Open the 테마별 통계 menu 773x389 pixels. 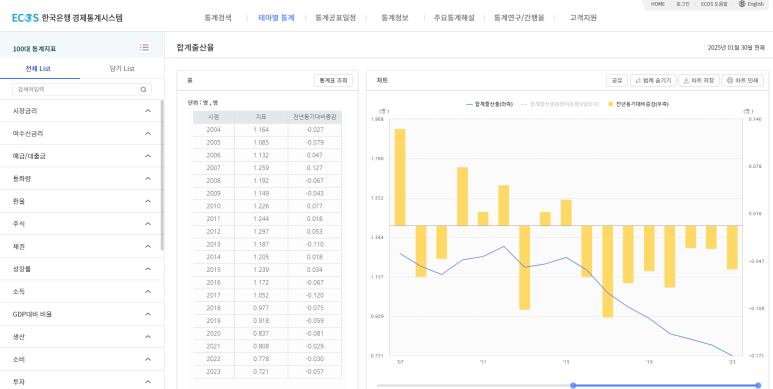coord(276,18)
